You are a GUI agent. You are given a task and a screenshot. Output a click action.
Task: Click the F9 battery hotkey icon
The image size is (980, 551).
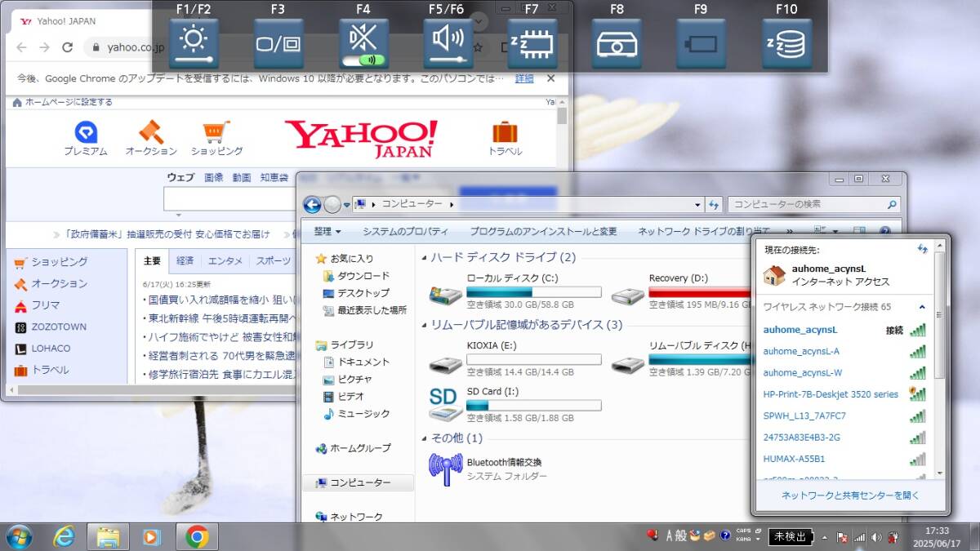pyautogui.click(x=701, y=43)
